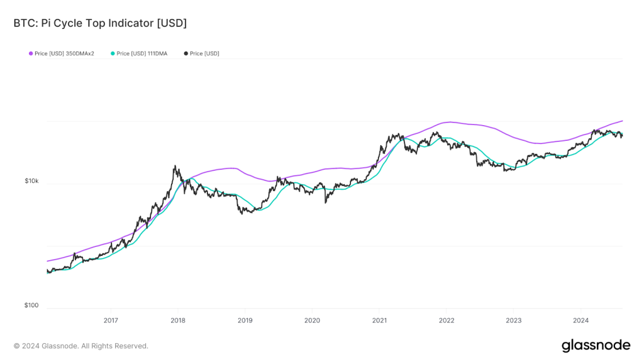Click the 2022 x-axis label
The height and width of the screenshot is (362, 644).
(447, 319)
